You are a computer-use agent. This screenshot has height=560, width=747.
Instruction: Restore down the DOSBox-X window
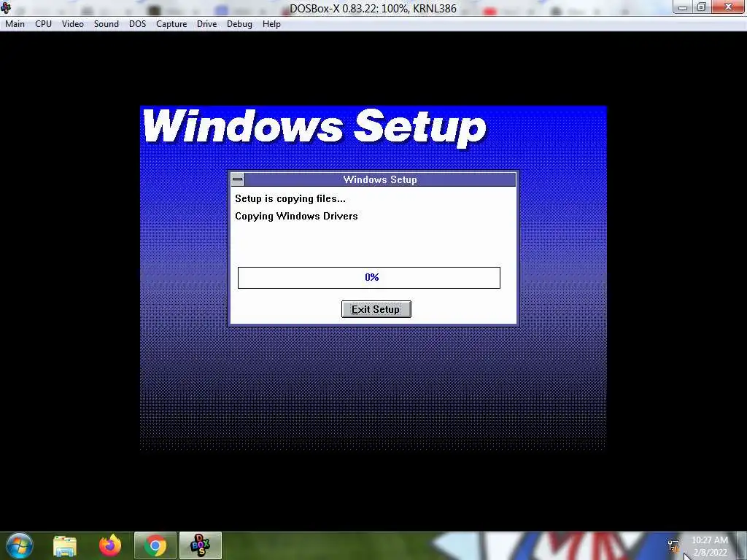coord(701,7)
